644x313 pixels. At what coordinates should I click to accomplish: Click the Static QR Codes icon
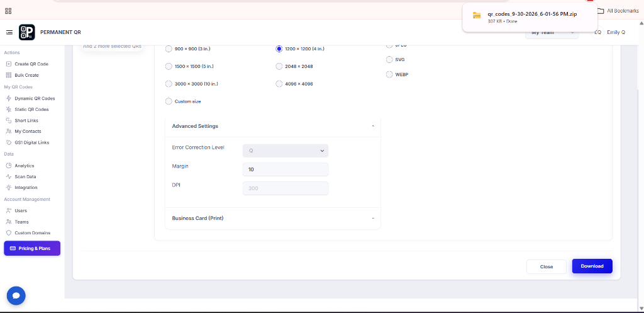coord(9,110)
